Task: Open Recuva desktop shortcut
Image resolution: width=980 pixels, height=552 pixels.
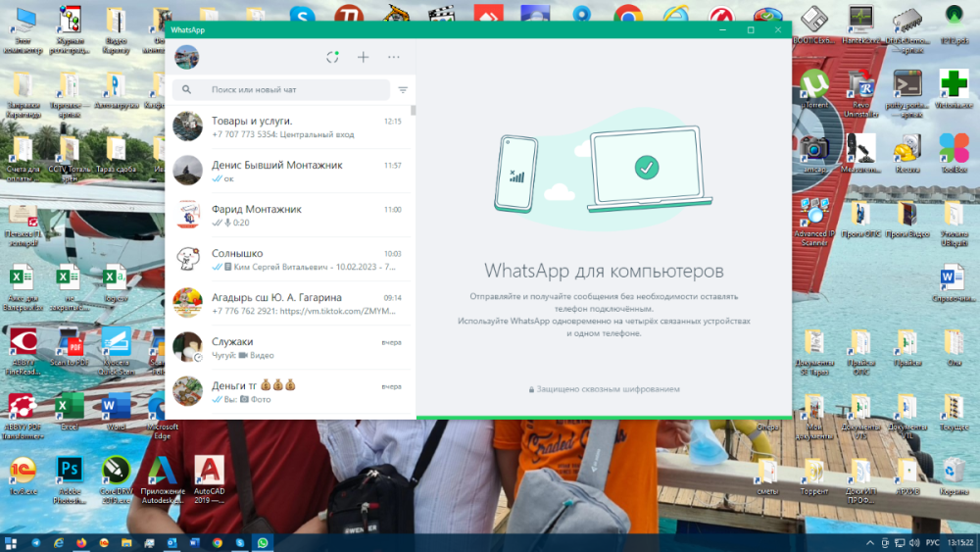Action: pos(907,153)
